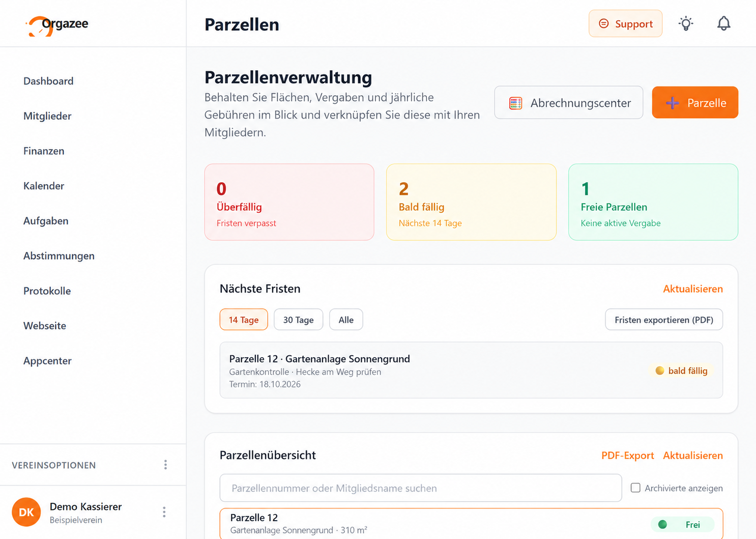Add a new Parzelle
Image resolution: width=756 pixels, height=539 pixels.
coord(695,103)
